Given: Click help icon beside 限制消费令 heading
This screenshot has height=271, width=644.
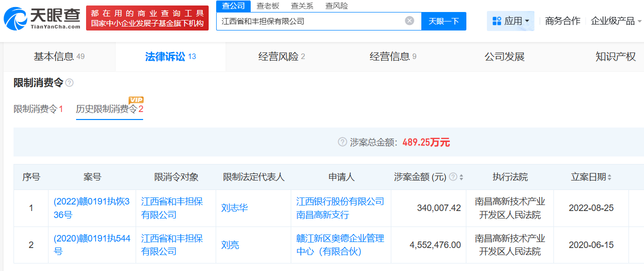Looking at the screenshot, I should coord(69,83).
